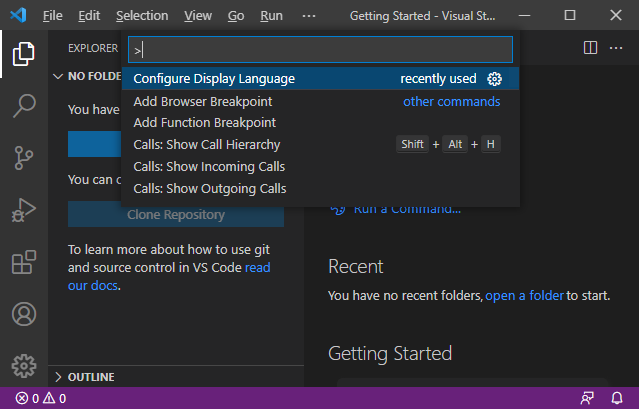The height and width of the screenshot is (409, 639).
Task: Click the Clone Repository button
Action: tap(176, 215)
